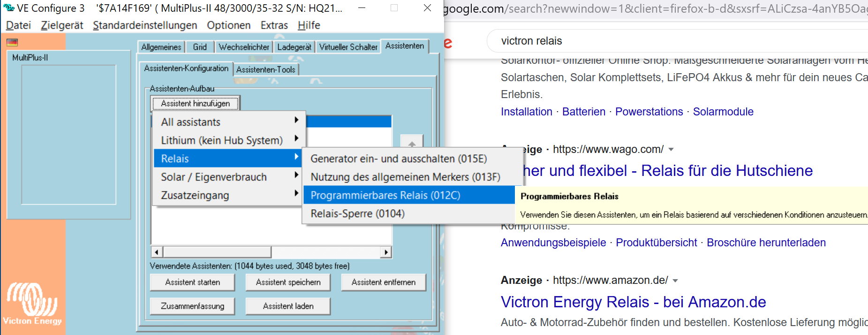868x335 pixels.
Task: Open Victron Energy Relais bei Amazon.de result
Action: tap(634, 302)
